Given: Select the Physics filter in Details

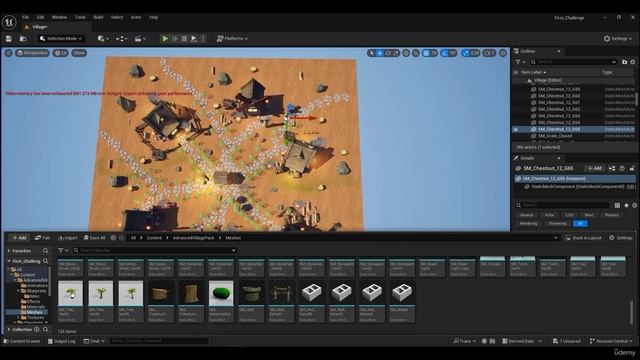Looking at the screenshot, I should [x=611, y=215].
